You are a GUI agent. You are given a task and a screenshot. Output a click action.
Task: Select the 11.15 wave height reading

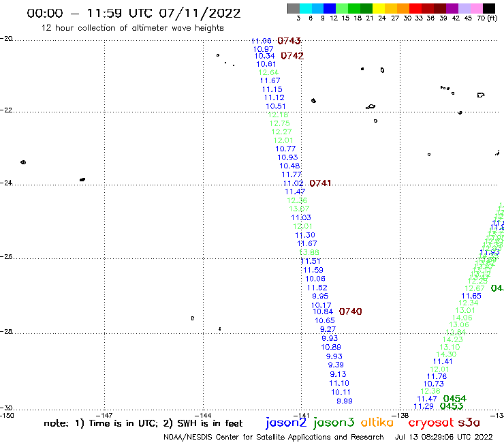click(272, 89)
